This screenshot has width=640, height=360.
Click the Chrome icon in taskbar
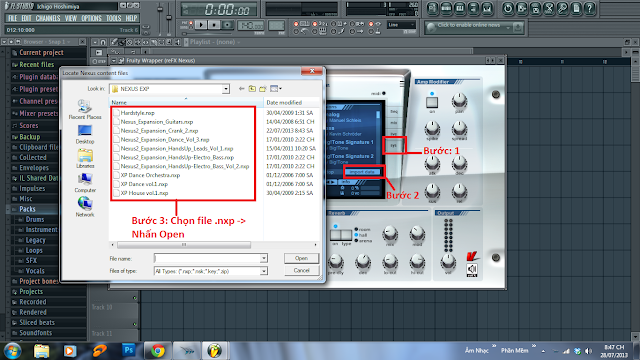pyautogui.click(x=158, y=351)
